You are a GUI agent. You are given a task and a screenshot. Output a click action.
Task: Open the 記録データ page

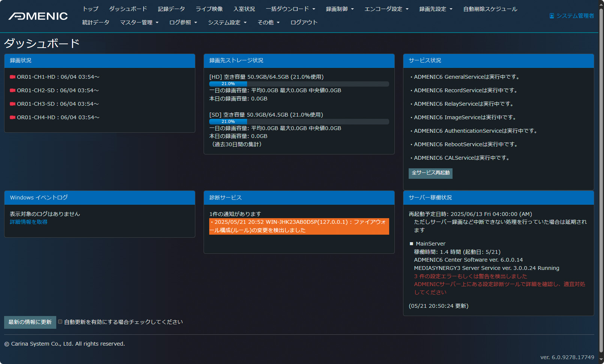(172, 9)
